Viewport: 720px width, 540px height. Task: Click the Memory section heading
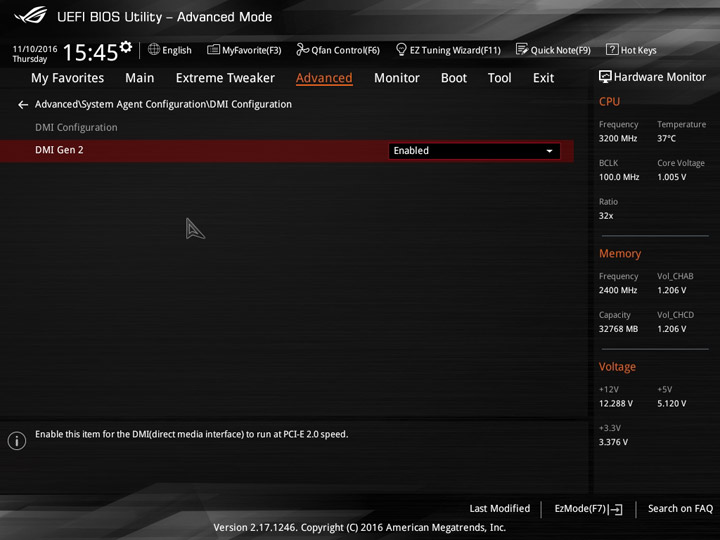(x=620, y=253)
